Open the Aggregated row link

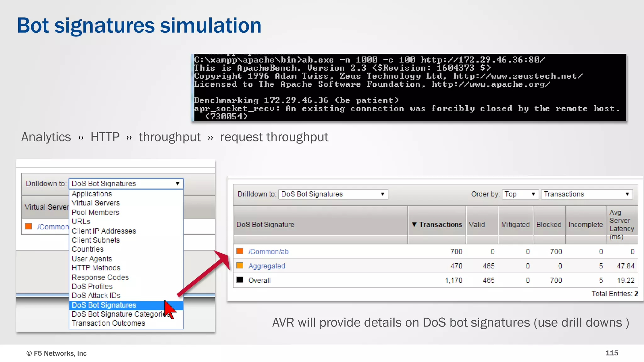[x=267, y=266]
